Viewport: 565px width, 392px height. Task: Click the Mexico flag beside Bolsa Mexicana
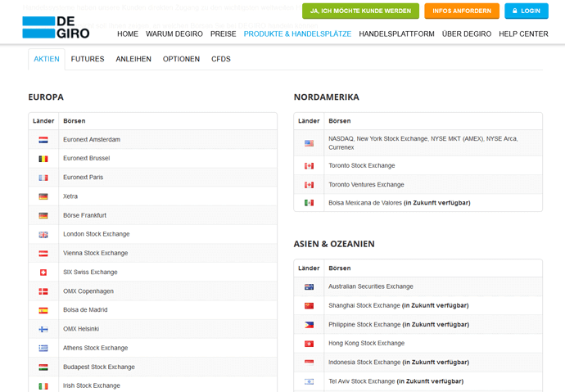[309, 203]
